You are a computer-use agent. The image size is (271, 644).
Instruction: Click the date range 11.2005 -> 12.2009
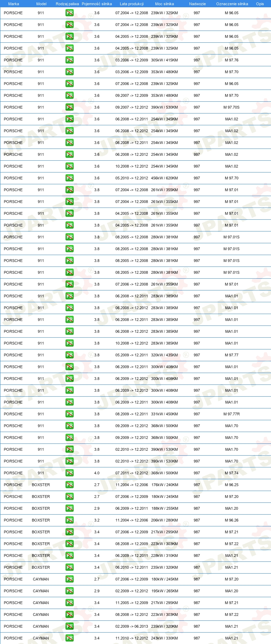[132, 603]
